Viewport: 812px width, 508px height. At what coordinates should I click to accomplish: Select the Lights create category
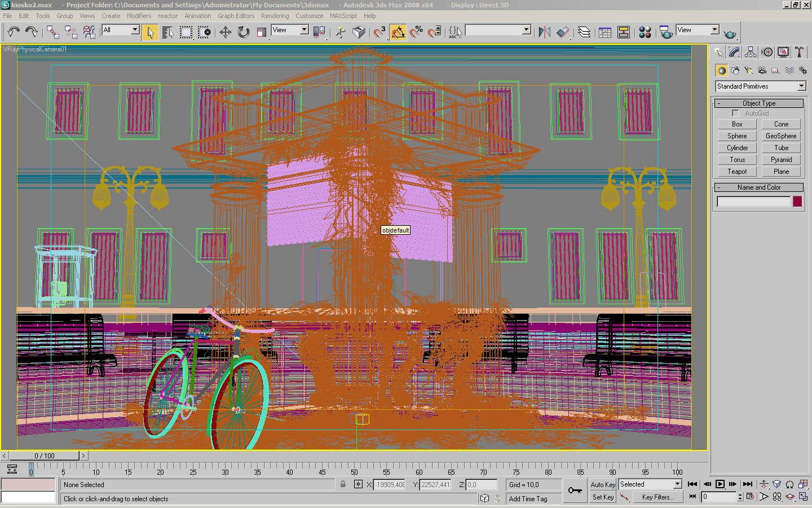(x=749, y=71)
